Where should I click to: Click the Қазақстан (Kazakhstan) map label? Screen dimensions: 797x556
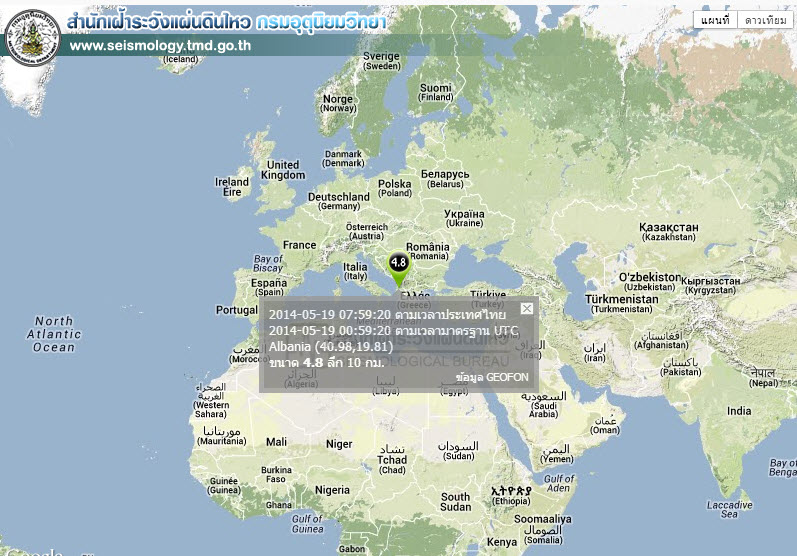coord(668,232)
